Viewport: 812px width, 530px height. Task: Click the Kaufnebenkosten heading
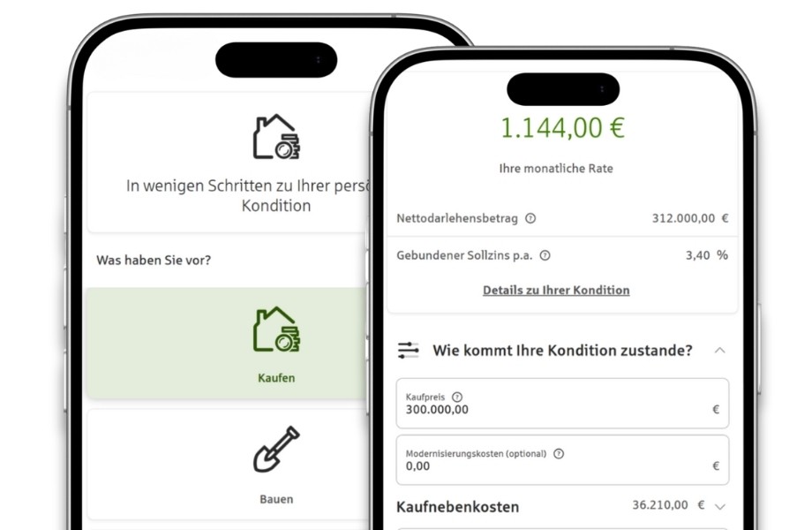coord(457,507)
